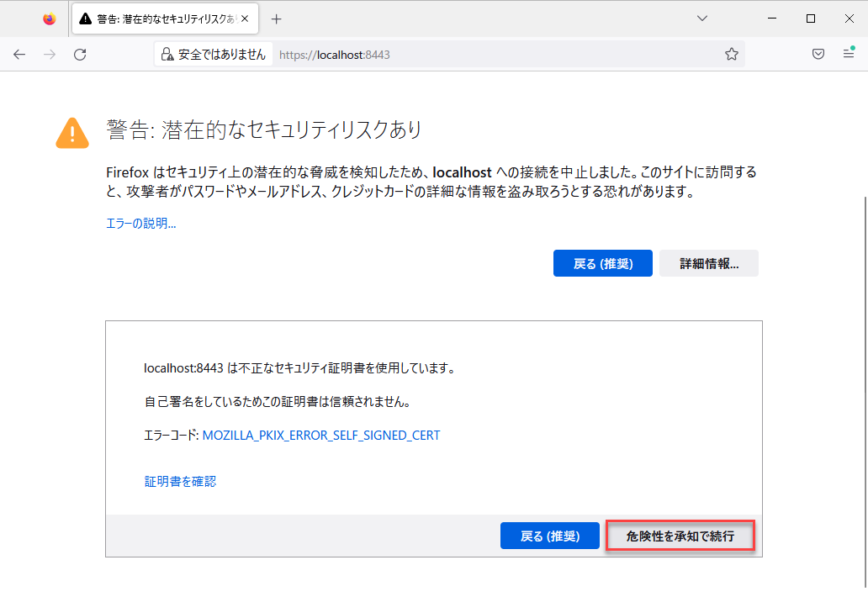
Task: Open the エラーの説明 link
Action: pos(140,223)
